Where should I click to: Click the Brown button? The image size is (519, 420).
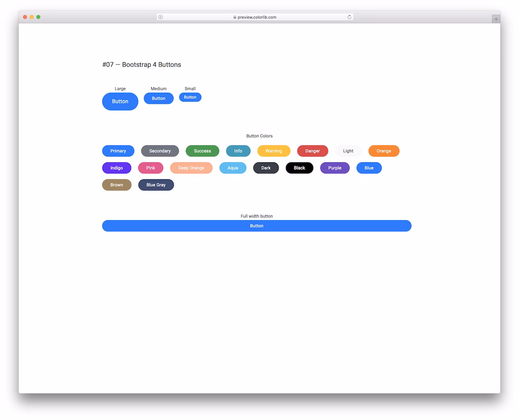point(117,185)
